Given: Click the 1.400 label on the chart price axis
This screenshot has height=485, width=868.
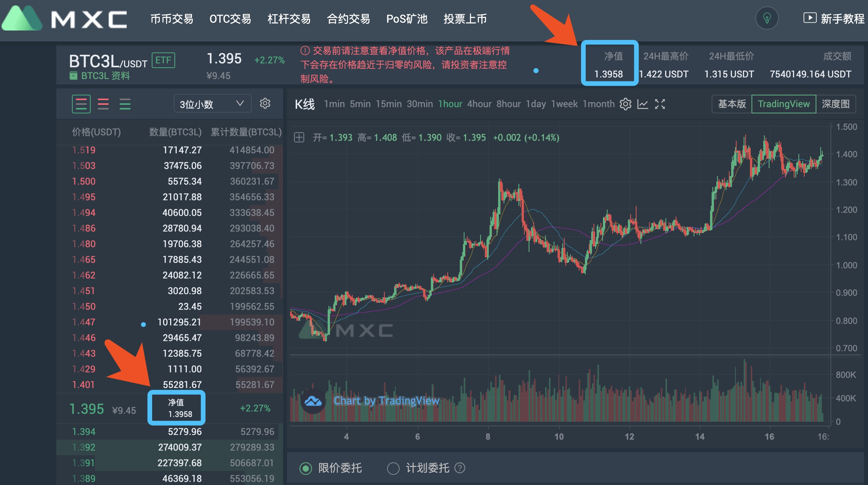Looking at the screenshot, I should point(846,154).
